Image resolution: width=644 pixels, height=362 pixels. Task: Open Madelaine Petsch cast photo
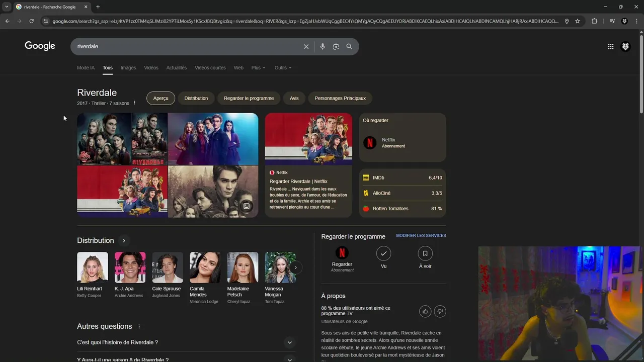[x=243, y=267]
